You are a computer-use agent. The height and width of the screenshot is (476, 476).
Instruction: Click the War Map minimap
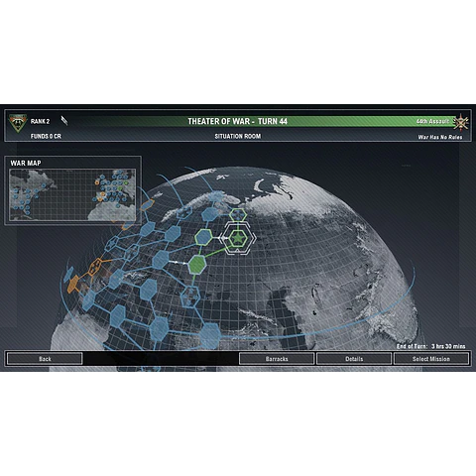(72, 194)
